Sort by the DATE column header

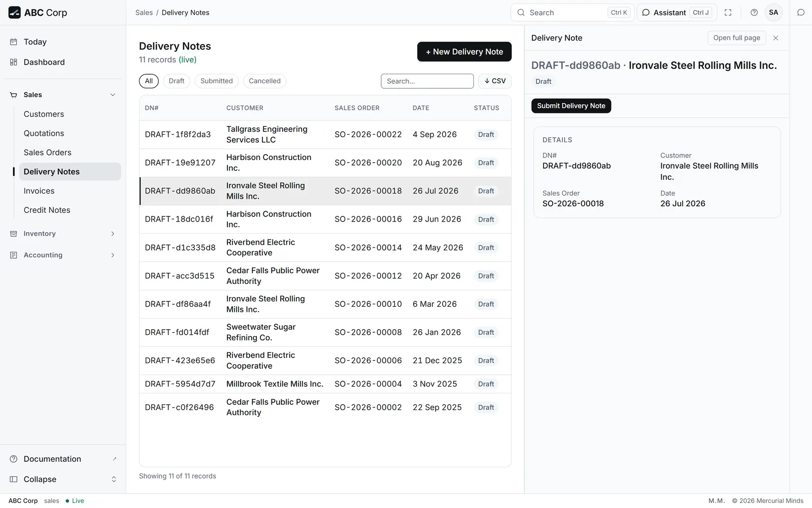click(x=421, y=108)
